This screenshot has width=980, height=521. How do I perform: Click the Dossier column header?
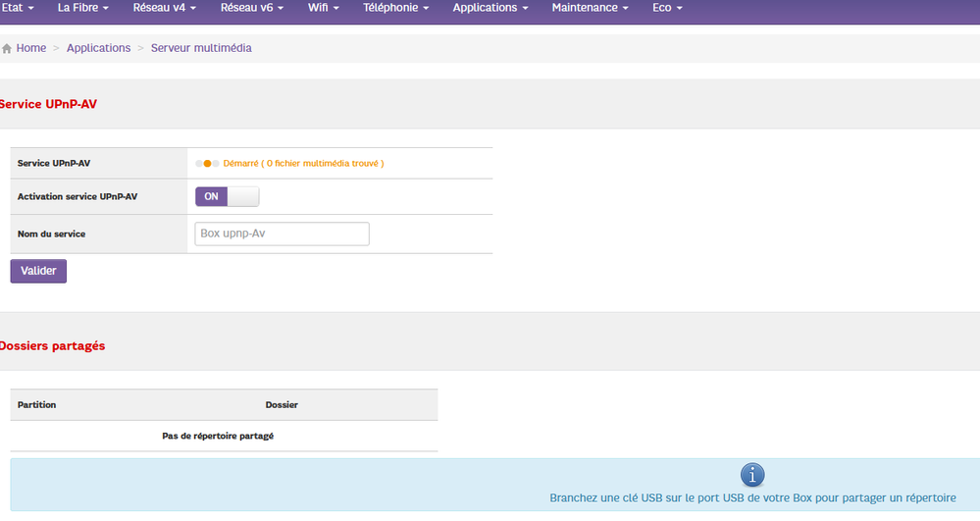[282, 404]
